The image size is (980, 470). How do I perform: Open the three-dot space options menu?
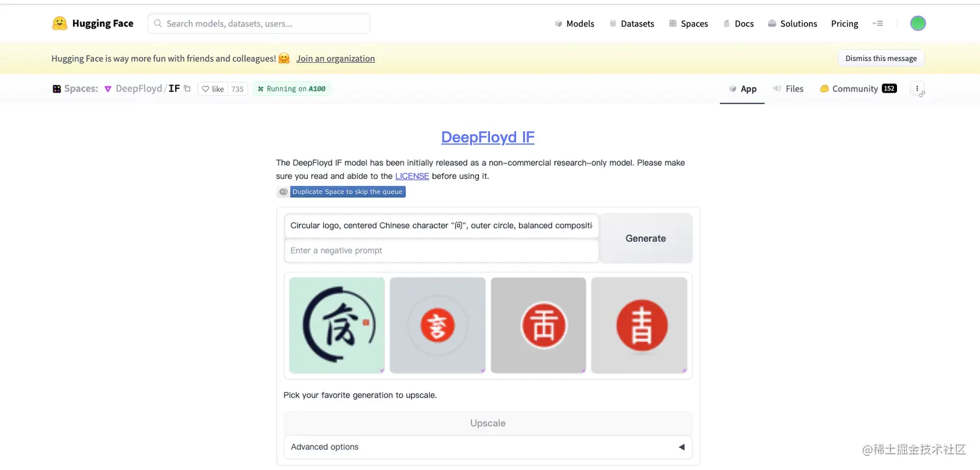click(x=917, y=89)
